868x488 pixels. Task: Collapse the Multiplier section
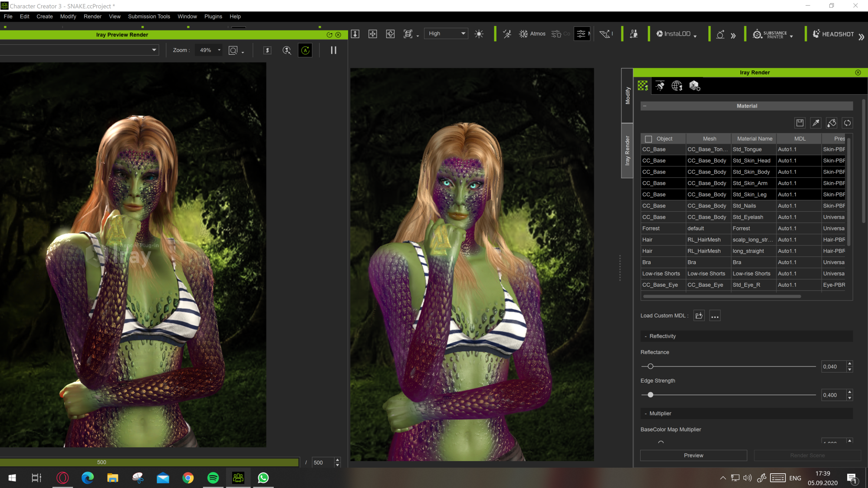tap(646, 413)
